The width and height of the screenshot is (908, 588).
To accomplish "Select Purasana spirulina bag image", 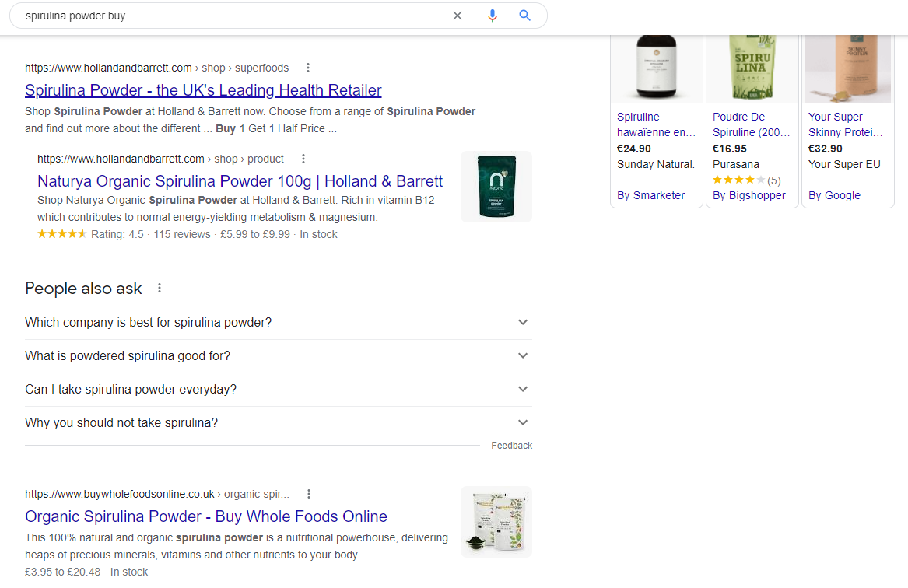I will (x=752, y=68).
